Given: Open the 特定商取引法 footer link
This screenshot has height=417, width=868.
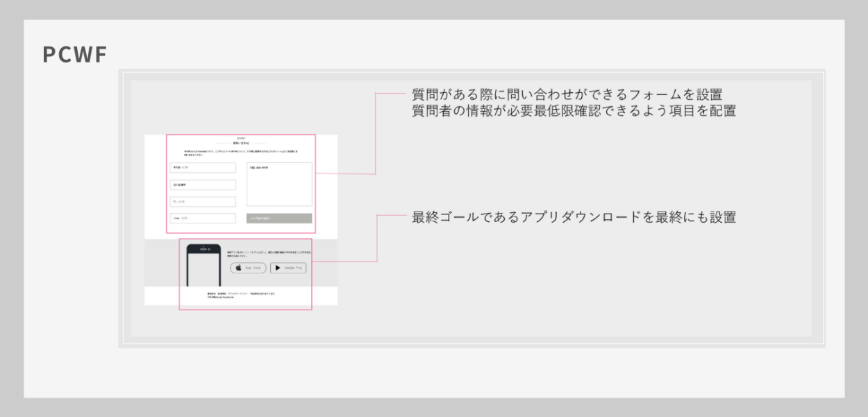Looking at the screenshot, I should point(262,293).
